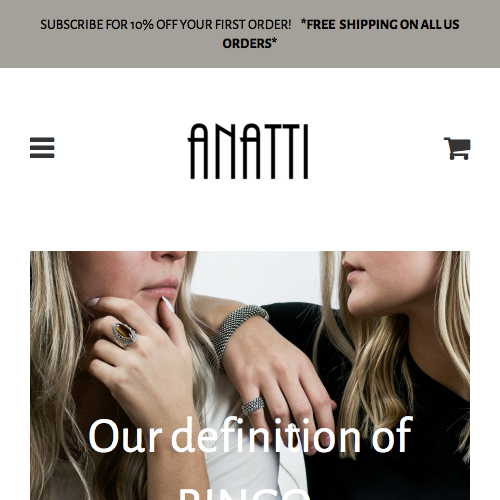
Task: Click 'ORDERS*' on announcement second line
Action: pos(250,44)
